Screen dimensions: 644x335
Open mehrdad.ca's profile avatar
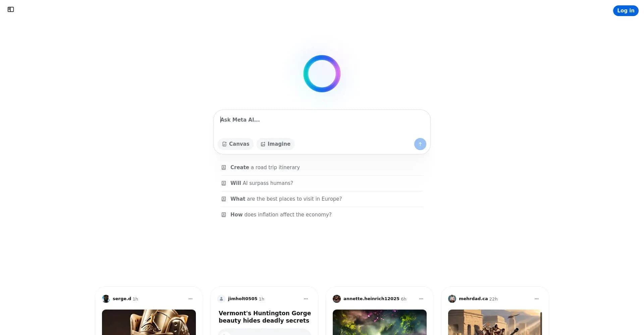coord(452,298)
